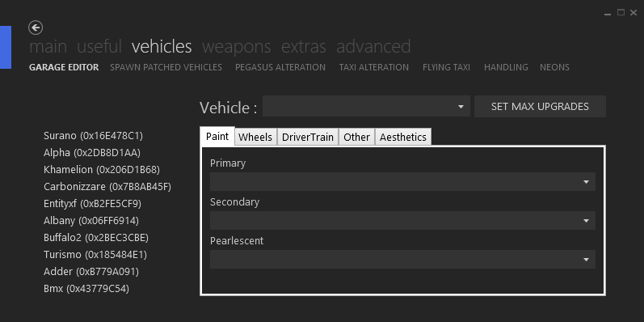Minimize the application window
644x322 pixels.
point(608,13)
